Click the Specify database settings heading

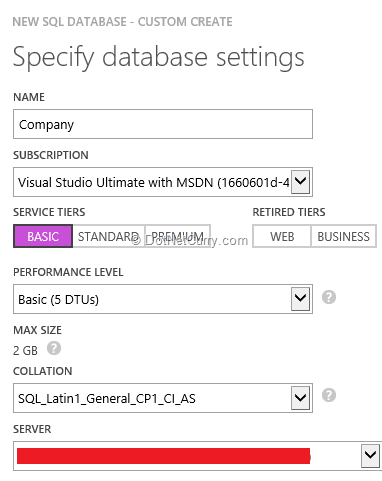tap(159, 57)
